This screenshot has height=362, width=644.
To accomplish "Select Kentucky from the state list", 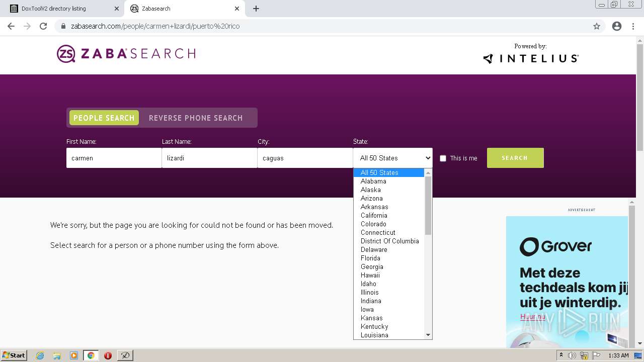I will point(389,326).
